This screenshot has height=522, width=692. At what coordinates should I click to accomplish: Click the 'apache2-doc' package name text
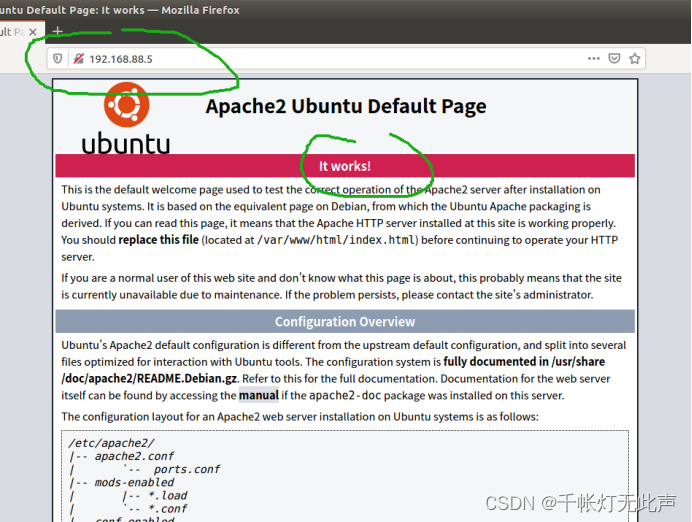(345, 395)
